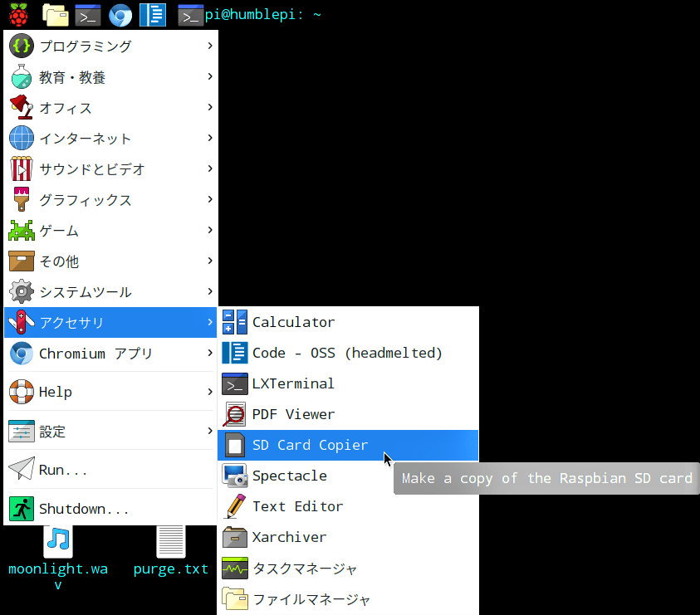Image resolution: width=700 pixels, height=615 pixels.
Task: Click the プログラミング category icon
Action: [x=22, y=46]
